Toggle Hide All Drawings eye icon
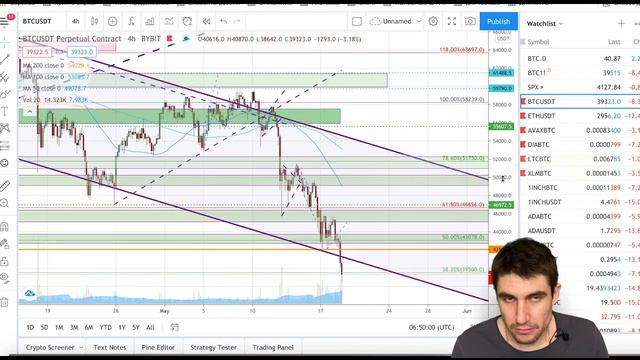The image size is (640, 360). pos(5,278)
